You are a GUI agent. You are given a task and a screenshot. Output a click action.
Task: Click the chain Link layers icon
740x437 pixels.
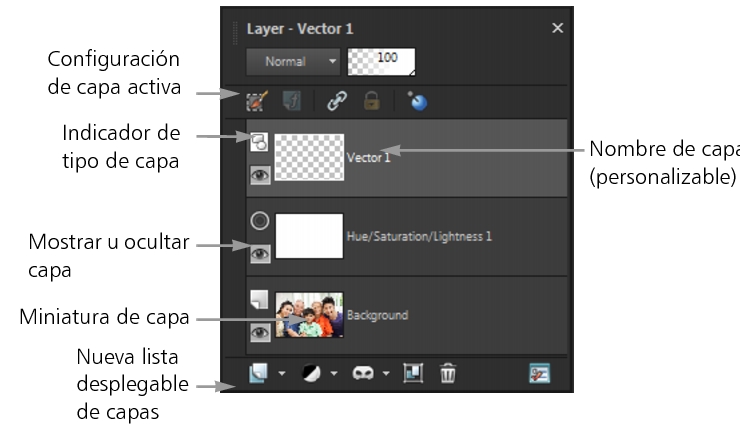click(x=337, y=100)
